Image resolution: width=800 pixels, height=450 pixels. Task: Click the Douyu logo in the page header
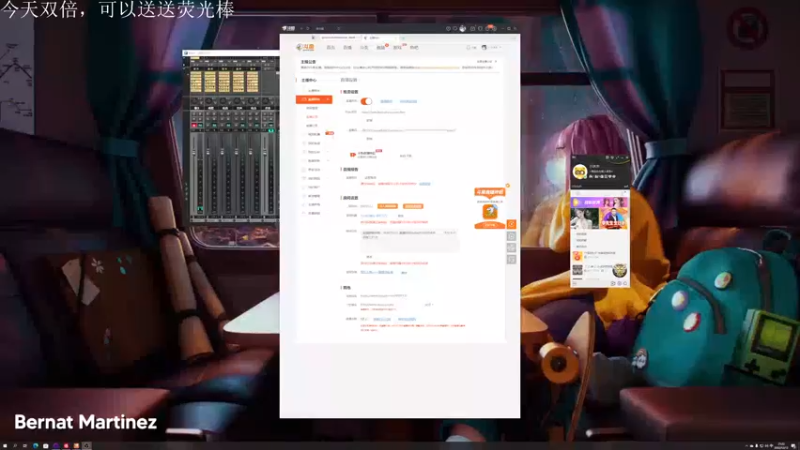306,47
